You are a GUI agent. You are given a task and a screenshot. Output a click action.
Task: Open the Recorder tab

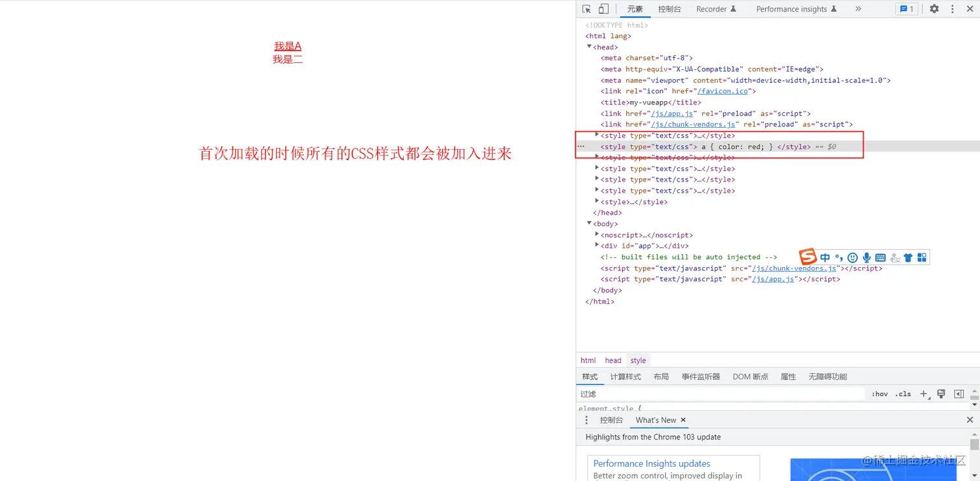(x=716, y=9)
